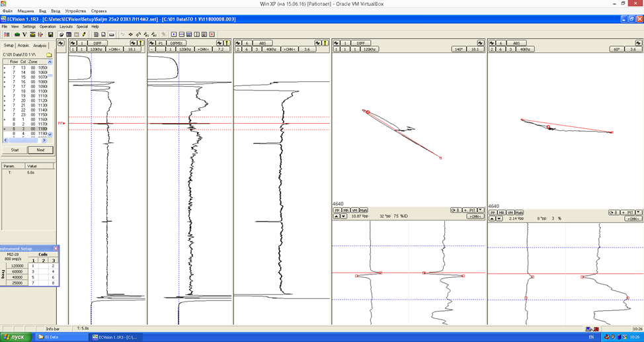Click the green instrument toolbar icon
Image resolution: width=644 pixels, height=342 pixels.
pos(17,34)
